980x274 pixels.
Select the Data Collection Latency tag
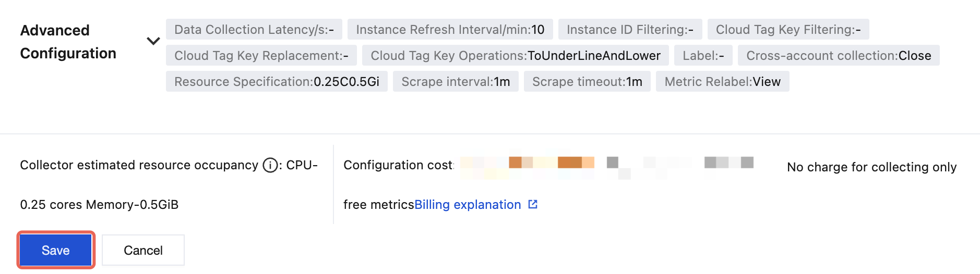click(254, 30)
